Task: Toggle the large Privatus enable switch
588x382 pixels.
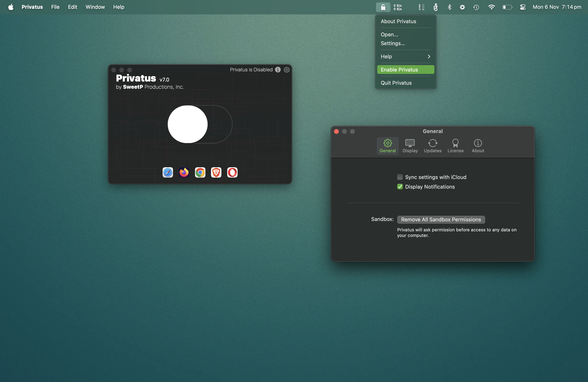Action: coord(200,124)
